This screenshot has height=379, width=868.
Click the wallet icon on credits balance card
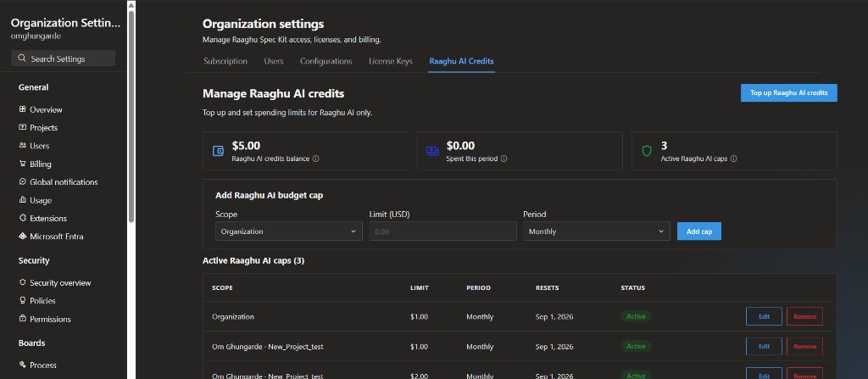tap(218, 151)
